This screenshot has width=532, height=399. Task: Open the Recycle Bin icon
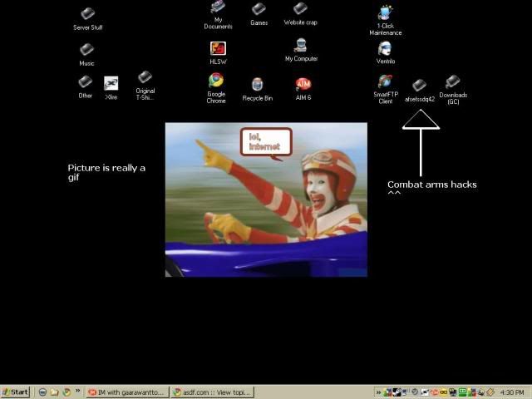pos(258,90)
